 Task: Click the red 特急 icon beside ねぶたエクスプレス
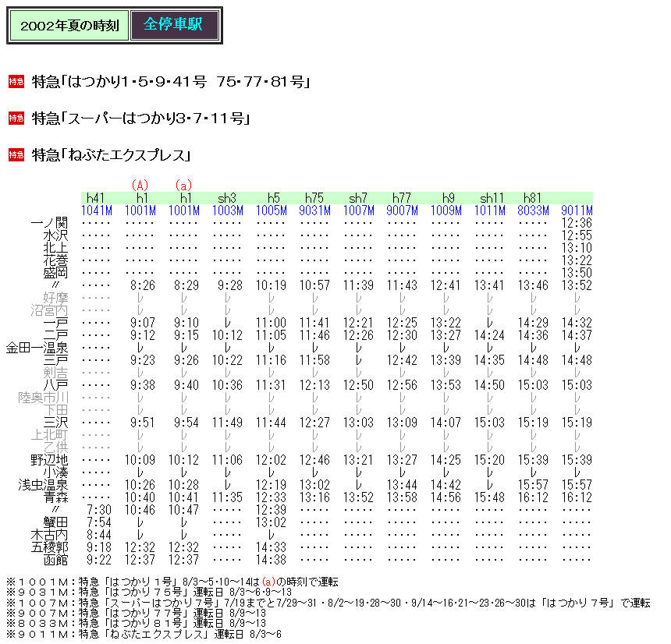16,155
